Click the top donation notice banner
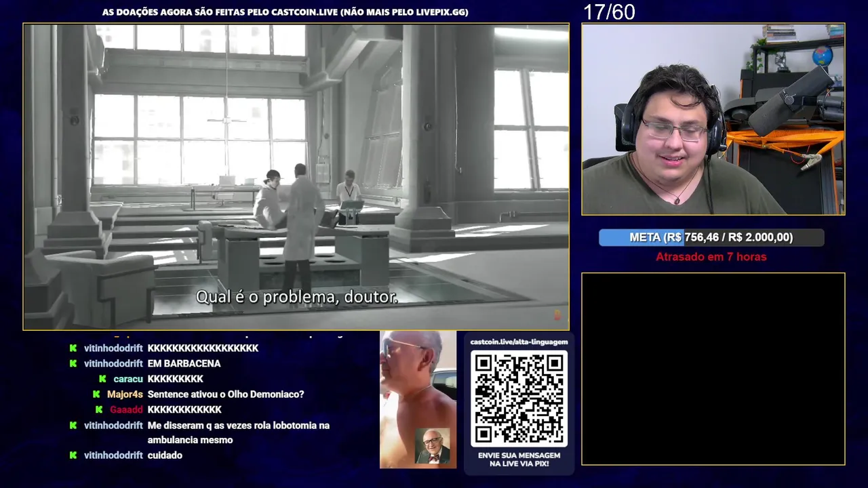 (x=285, y=12)
